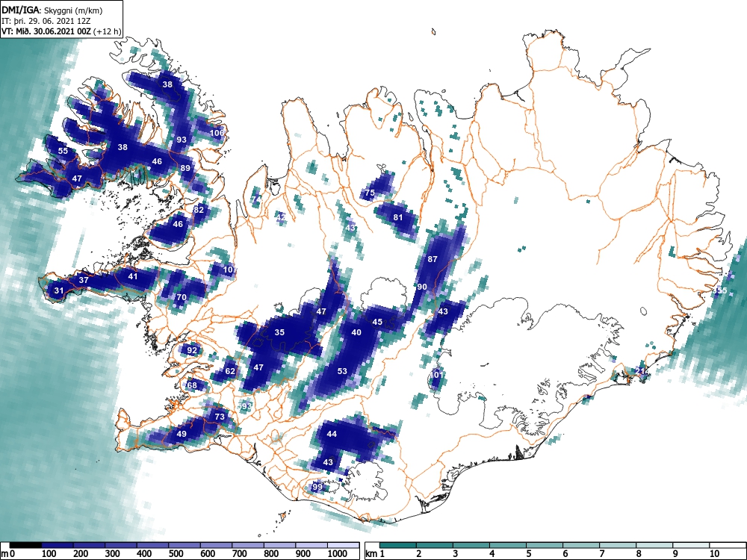
Task: Click the 1–2 km dark teal swatch
Action: click(x=398, y=545)
